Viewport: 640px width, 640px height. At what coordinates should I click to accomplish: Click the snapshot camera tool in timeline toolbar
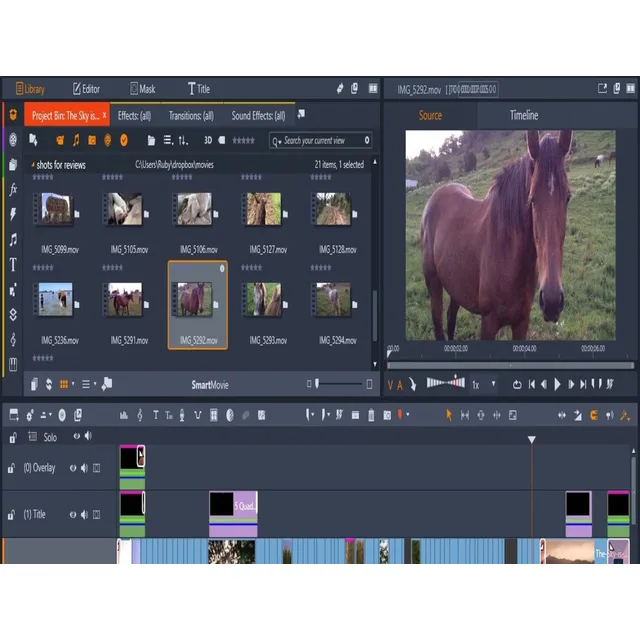(x=387, y=416)
